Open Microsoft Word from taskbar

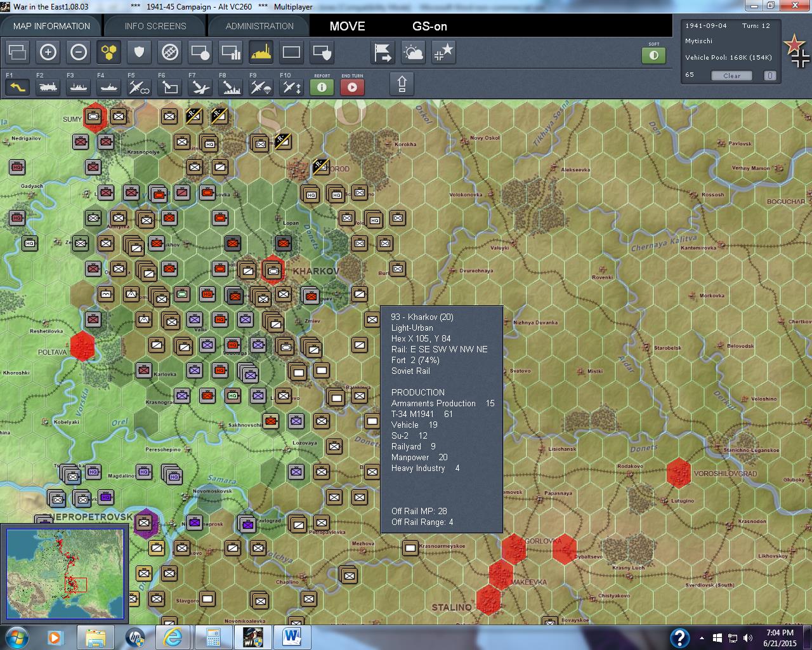(x=292, y=637)
